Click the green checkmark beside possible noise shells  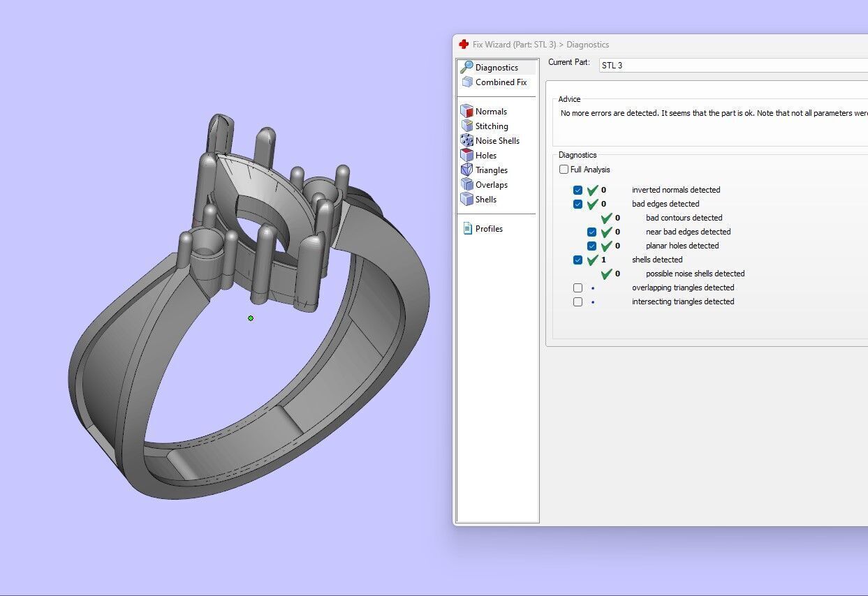(606, 274)
